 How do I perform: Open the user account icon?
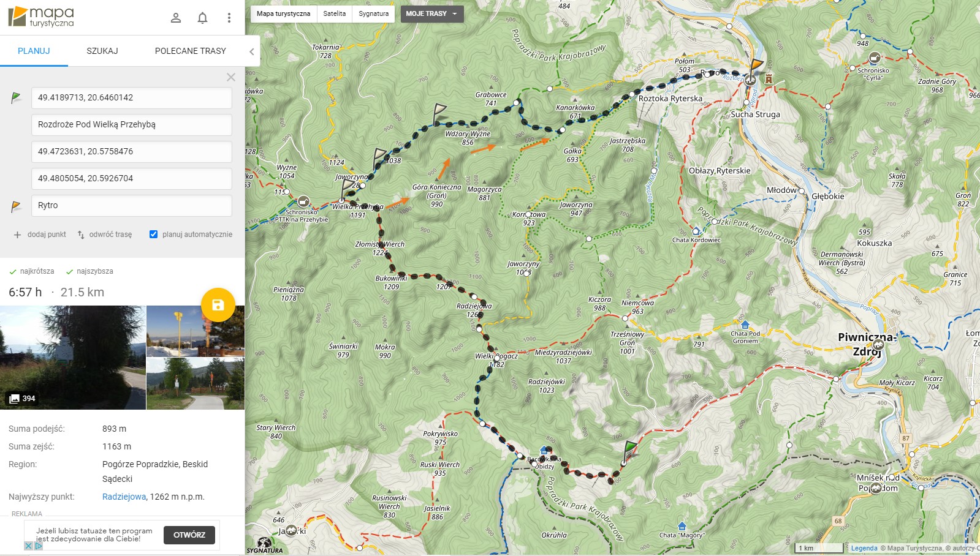tap(176, 18)
